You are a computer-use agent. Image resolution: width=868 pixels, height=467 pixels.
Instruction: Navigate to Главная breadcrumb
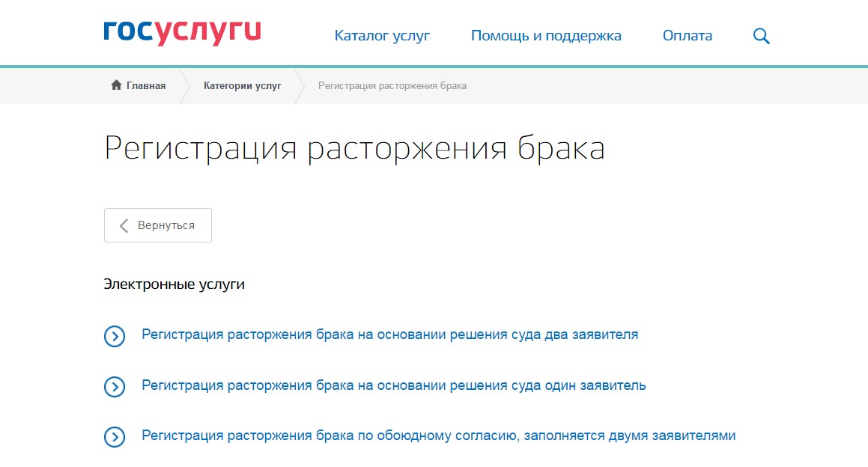(x=146, y=86)
